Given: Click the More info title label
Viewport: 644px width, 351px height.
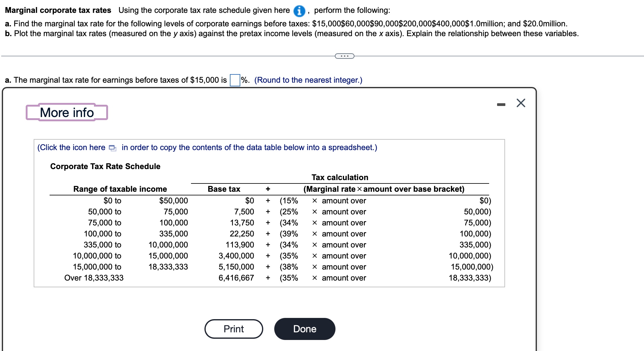Looking at the screenshot, I should 66,112.
